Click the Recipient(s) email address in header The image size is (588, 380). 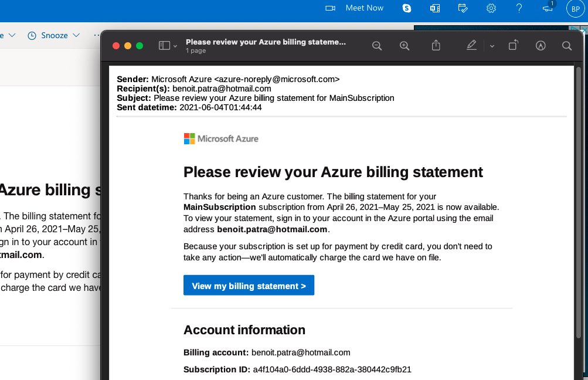pyautogui.click(x=222, y=89)
